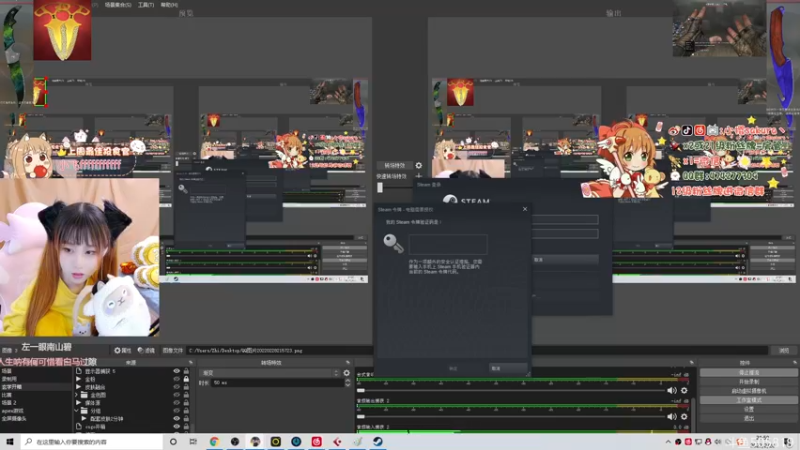The width and height of the screenshot is (800, 450).
Task: Click the studio mode transition T-bar slider
Action: click(x=380, y=188)
